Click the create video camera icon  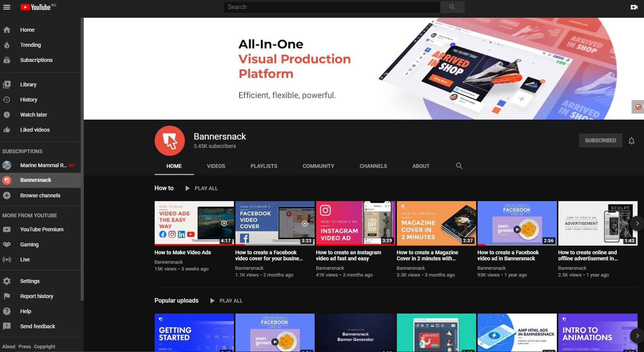634,7
